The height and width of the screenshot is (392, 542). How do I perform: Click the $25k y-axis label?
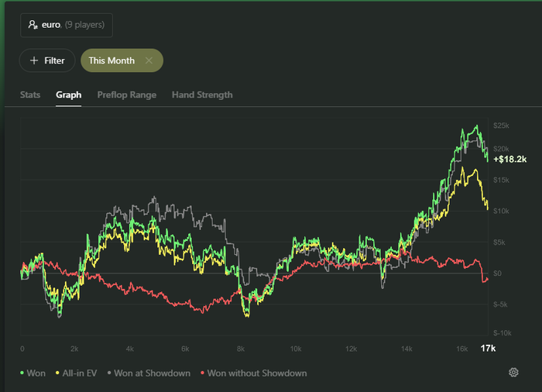point(501,126)
